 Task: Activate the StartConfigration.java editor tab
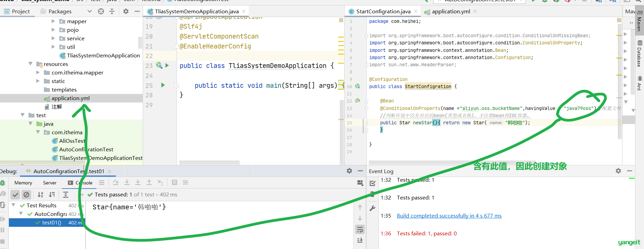(383, 11)
